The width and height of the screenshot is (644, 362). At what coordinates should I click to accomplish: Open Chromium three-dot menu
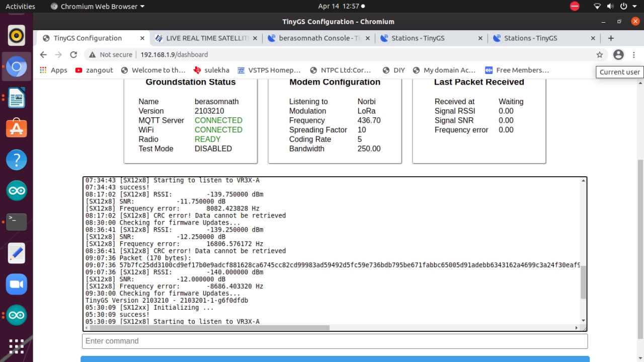634,54
